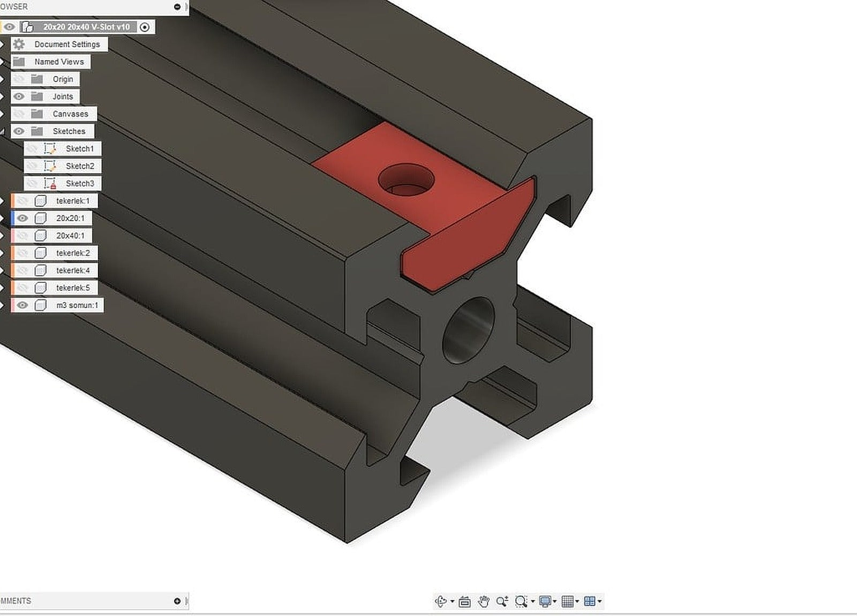Image resolution: width=857 pixels, height=616 pixels.
Task: Open Grid and Snaps settings
Action: coord(569,601)
